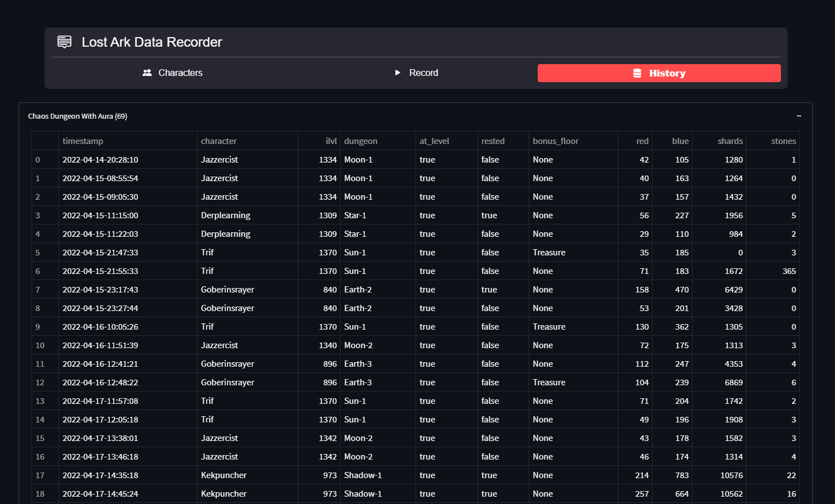Click the at_level column header
This screenshot has height=504, width=835.
pos(446,141)
